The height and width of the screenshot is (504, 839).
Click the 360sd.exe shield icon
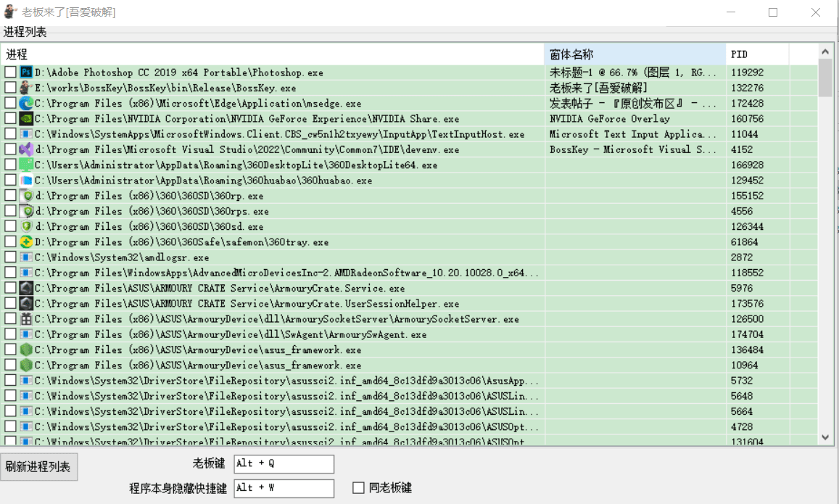point(26,226)
